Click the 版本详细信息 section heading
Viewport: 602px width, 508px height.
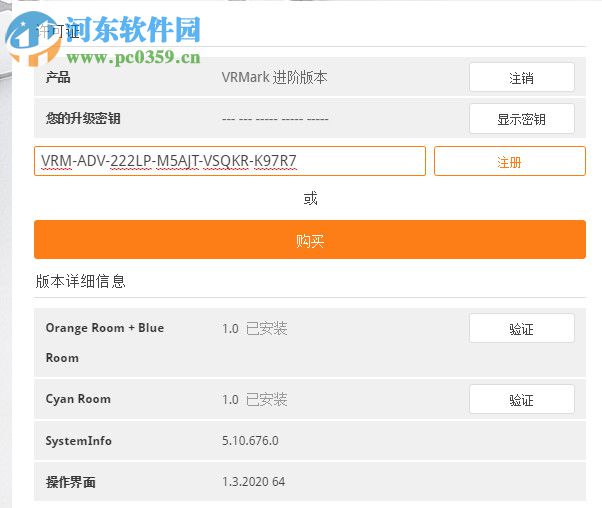tap(80, 281)
